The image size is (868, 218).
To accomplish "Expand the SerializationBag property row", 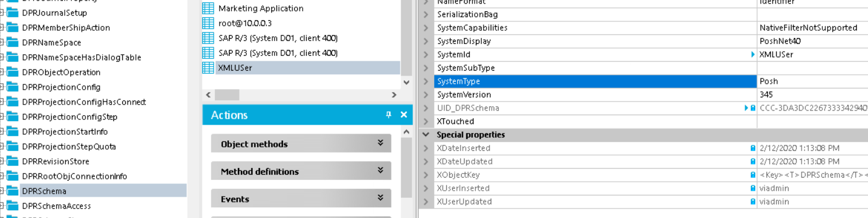I will [x=426, y=14].
